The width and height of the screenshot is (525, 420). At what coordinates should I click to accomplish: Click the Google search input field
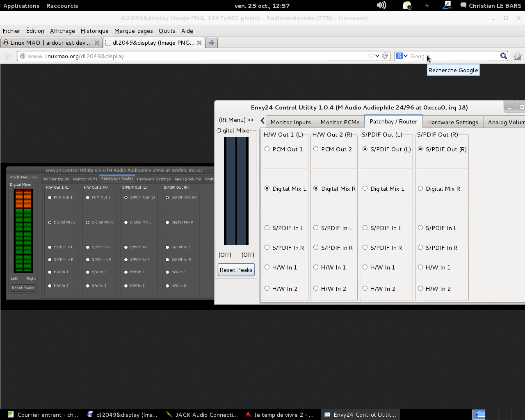(x=454, y=56)
